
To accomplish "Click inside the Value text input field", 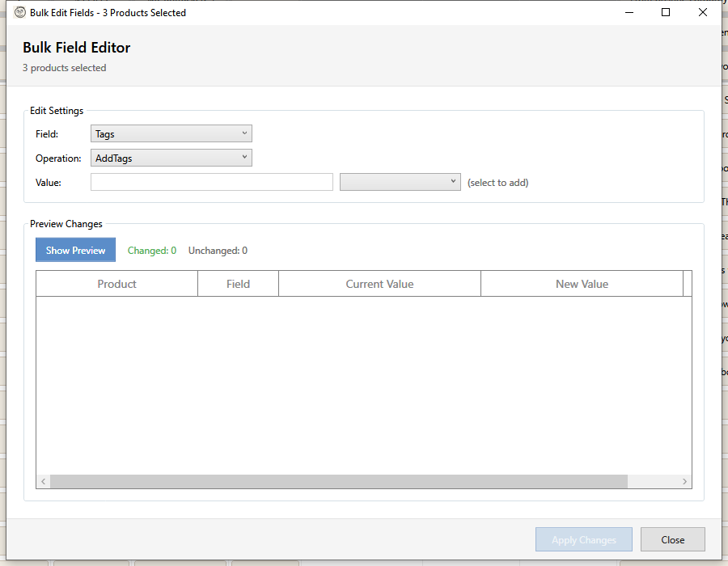I will [211, 181].
